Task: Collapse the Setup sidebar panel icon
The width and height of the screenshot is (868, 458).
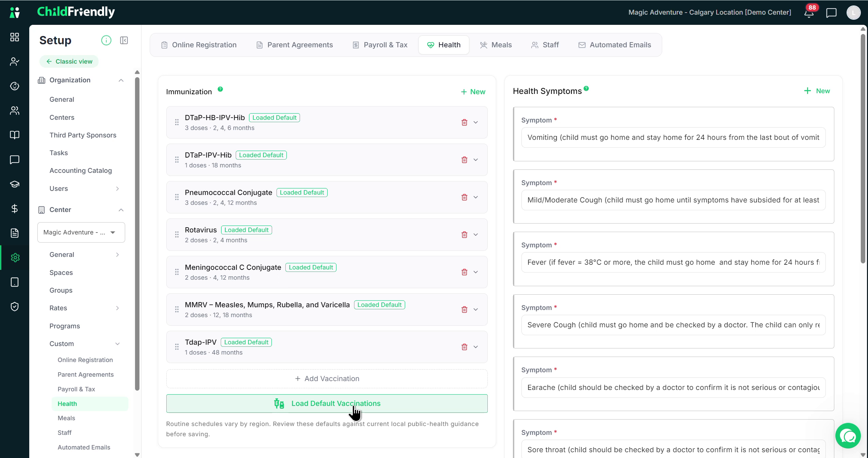Action: (124, 40)
